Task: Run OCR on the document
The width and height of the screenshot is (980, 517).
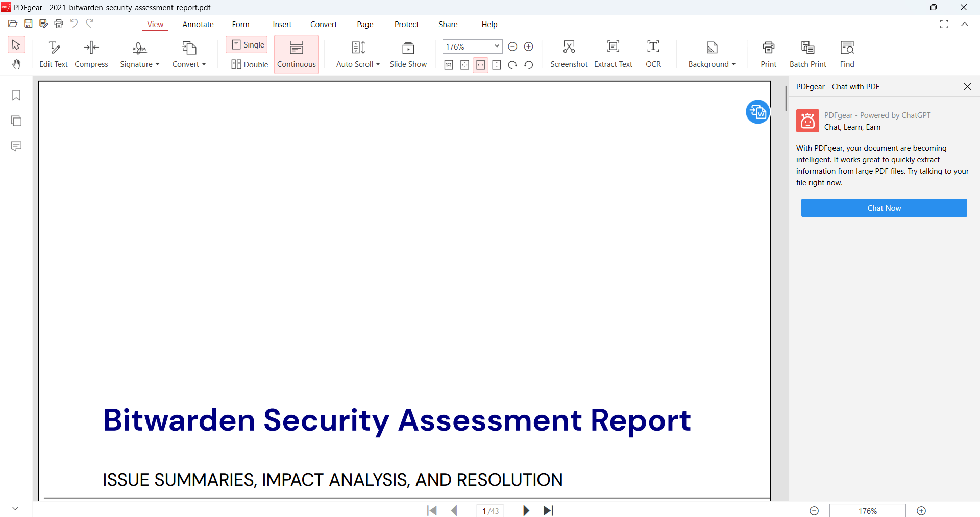Action: tap(653, 53)
